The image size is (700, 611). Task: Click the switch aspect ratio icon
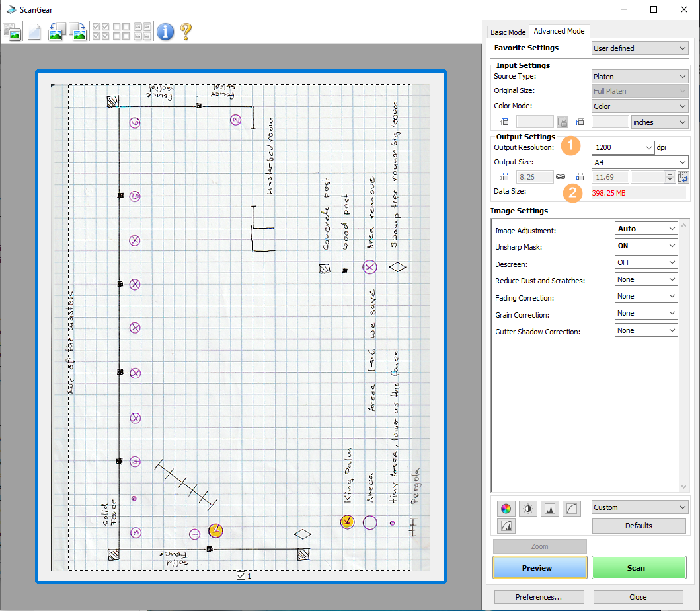683,177
